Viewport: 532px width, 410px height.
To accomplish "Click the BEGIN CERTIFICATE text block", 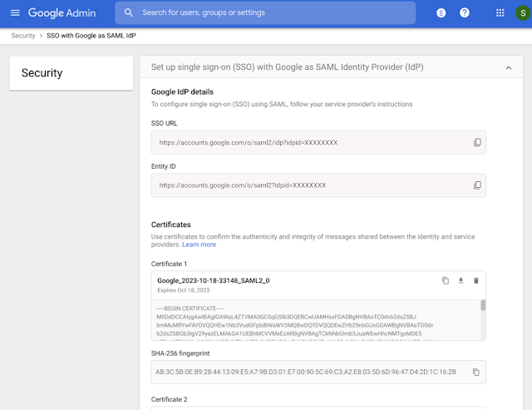I will tap(316, 320).
